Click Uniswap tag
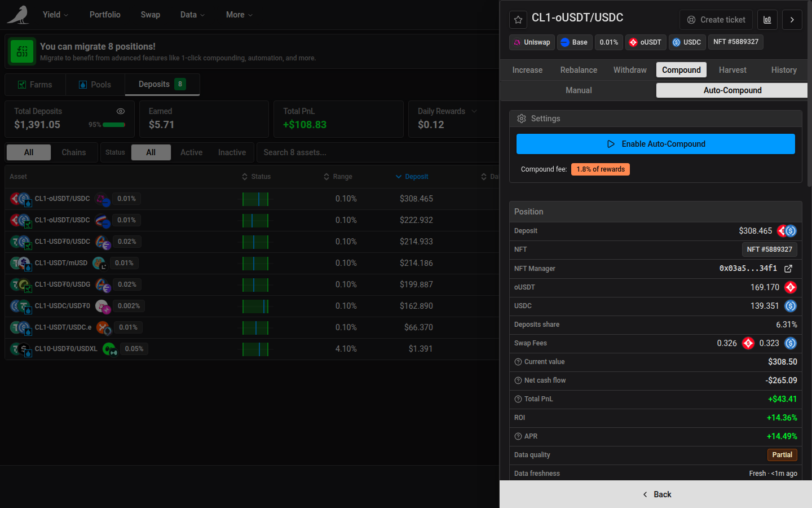 click(532, 42)
